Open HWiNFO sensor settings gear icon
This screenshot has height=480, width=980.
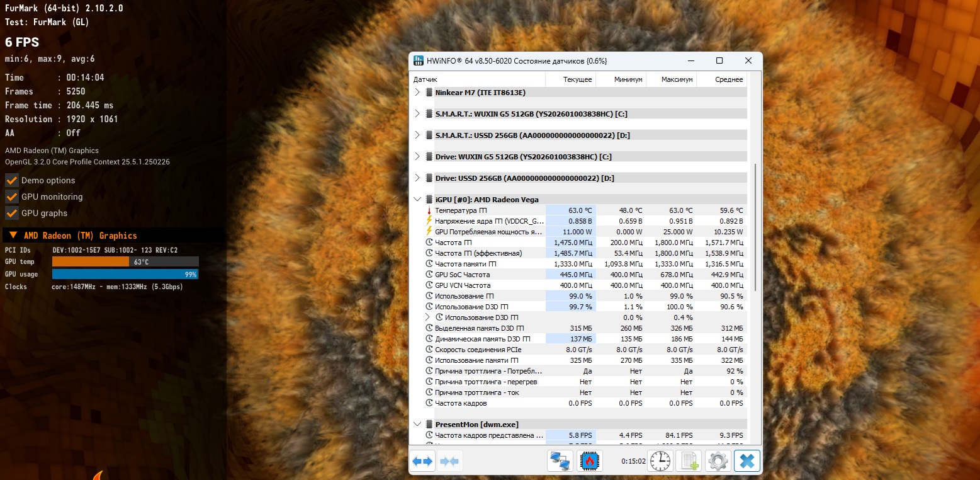pyautogui.click(x=718, y=461)
